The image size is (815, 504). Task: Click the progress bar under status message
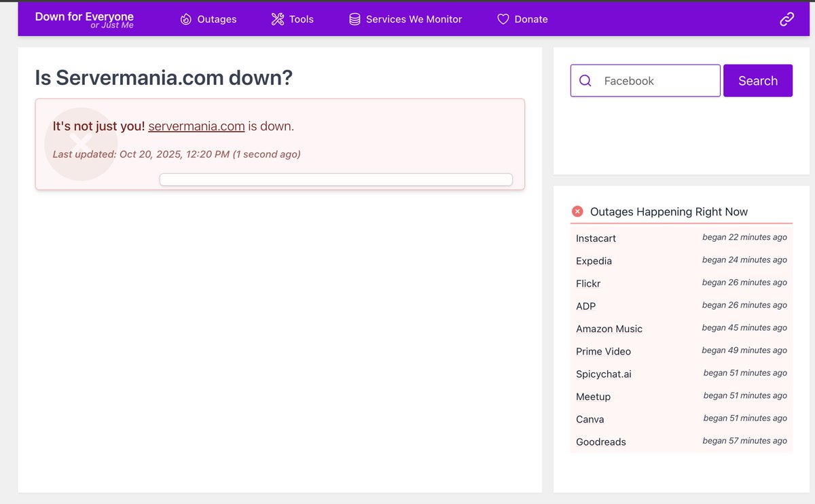point(336,179)
